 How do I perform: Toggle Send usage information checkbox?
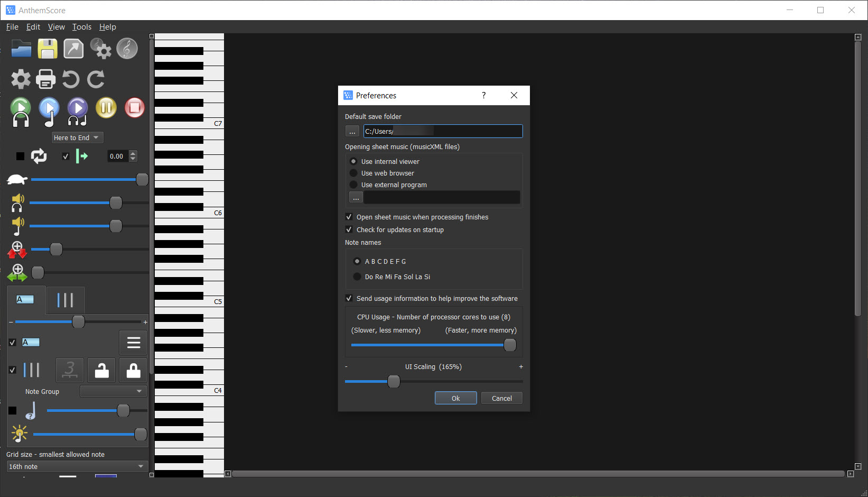(x=349, y=298)
